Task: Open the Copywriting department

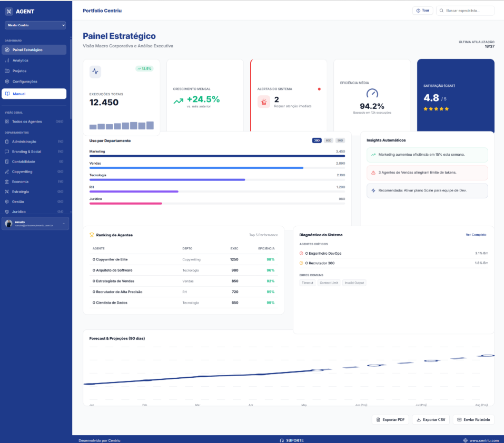Action: [34, 172]
